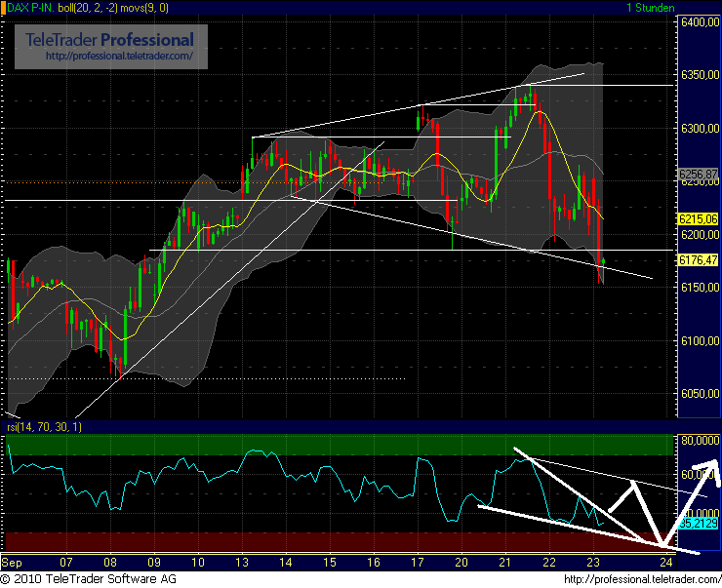Click date 13 on the time axis
The image size is (722, 588).
(x=242, y=563)
